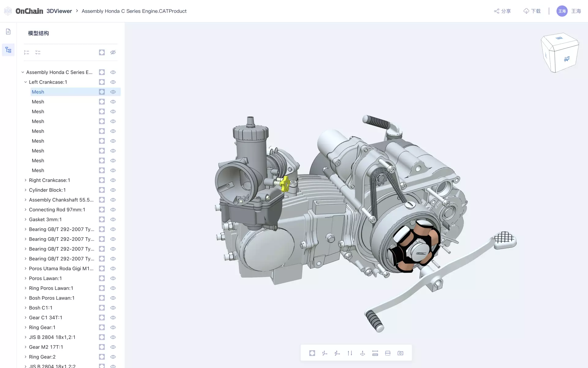Hide Bosh C1:1 with its eye icon

(113, 308)
